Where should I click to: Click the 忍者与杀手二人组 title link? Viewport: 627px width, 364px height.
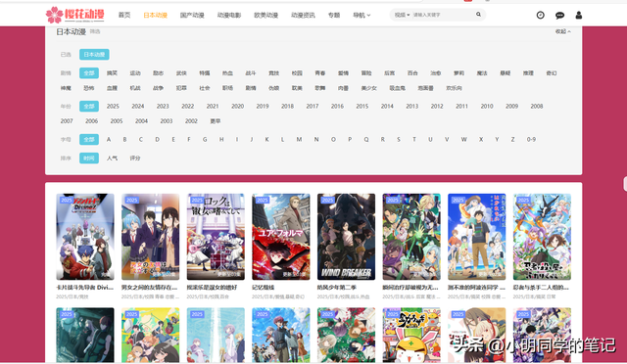(x=541, y=288)
